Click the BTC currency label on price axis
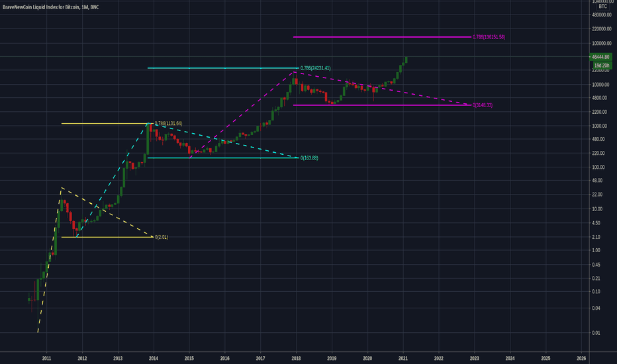The image size is (617, 364). pos(602,7)
